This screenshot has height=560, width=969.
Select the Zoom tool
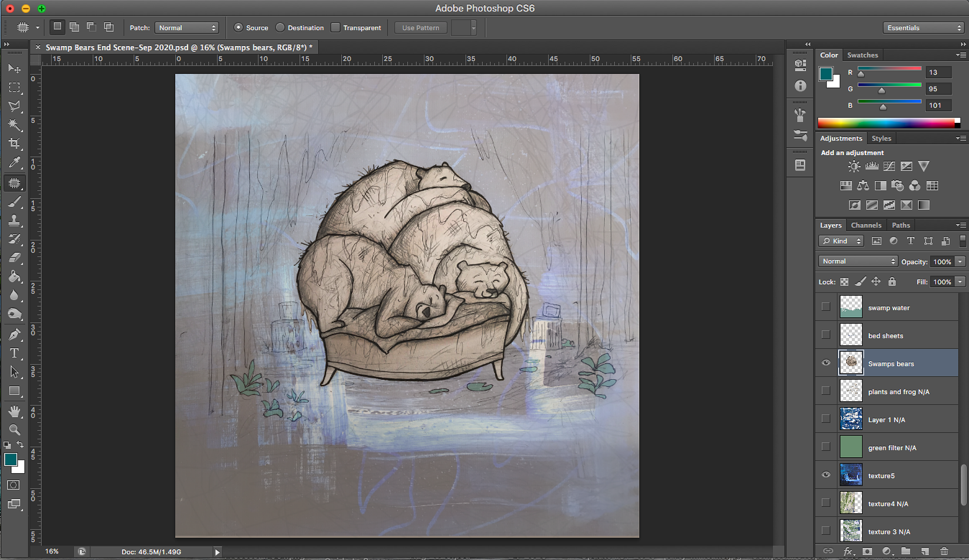(14, 430)
